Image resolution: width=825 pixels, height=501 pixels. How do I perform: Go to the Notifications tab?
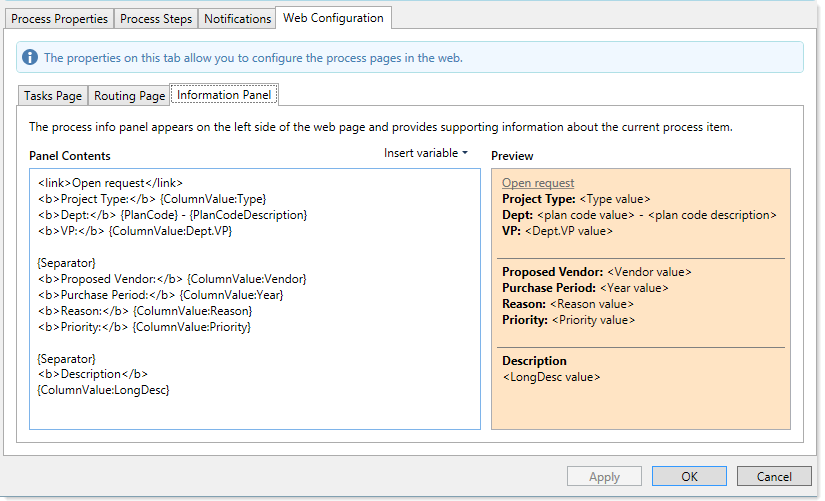point(238,19)
